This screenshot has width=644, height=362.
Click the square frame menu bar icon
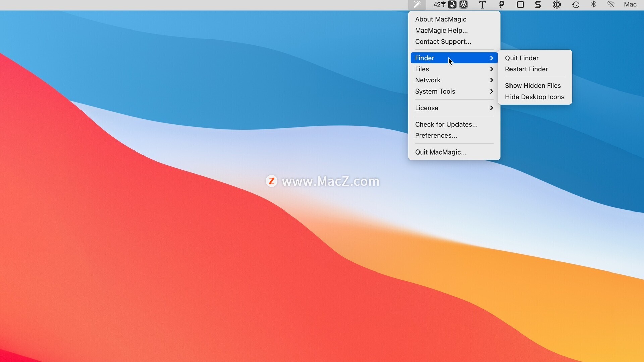point(520,4)
